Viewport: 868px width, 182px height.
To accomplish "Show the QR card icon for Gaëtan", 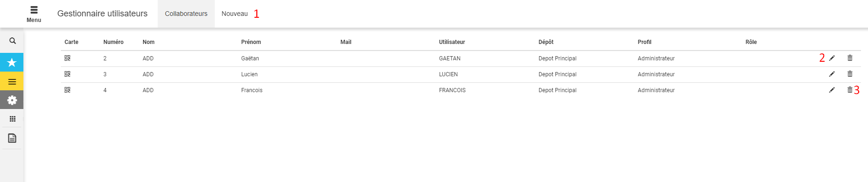I will 67,58.
